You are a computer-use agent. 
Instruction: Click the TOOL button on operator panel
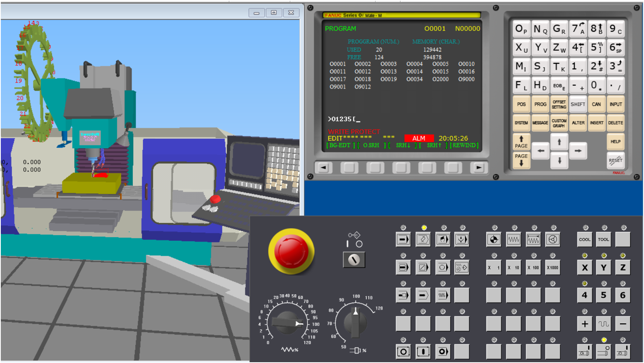pyautogui.click(x=604, y=240)
